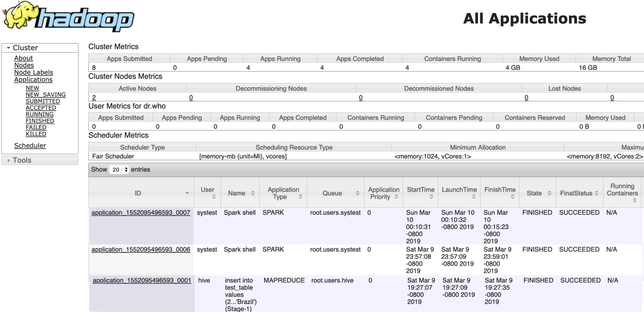The image size is (644, 312).
Task: Sort by FinalStatus column header
Action: tap(579, 193)
